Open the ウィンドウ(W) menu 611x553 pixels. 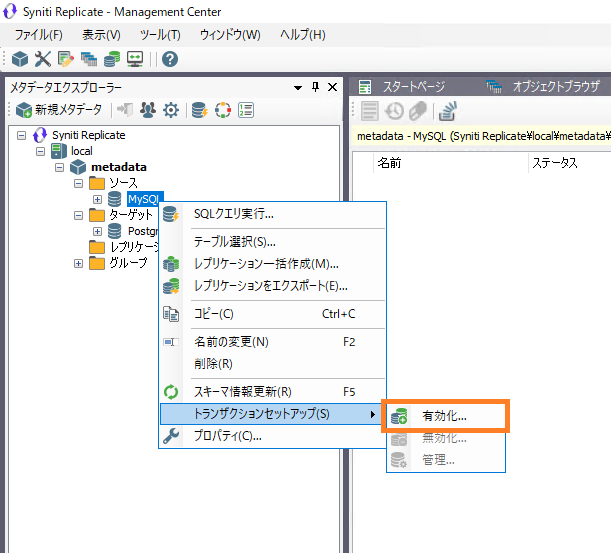pyautogui.click(x=230, y=35)
